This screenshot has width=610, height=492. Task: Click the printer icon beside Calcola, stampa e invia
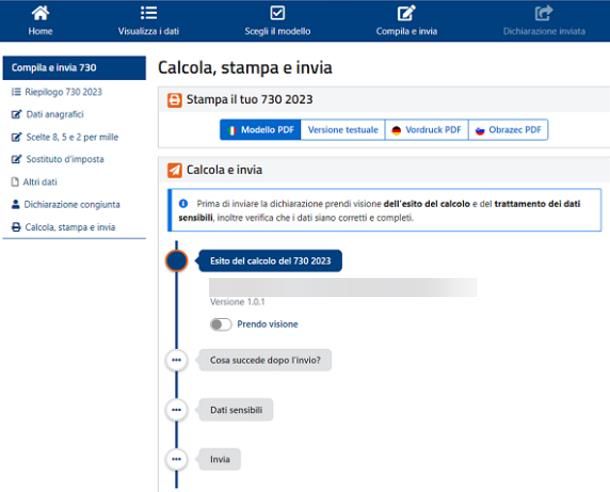(x=16, y=227)
